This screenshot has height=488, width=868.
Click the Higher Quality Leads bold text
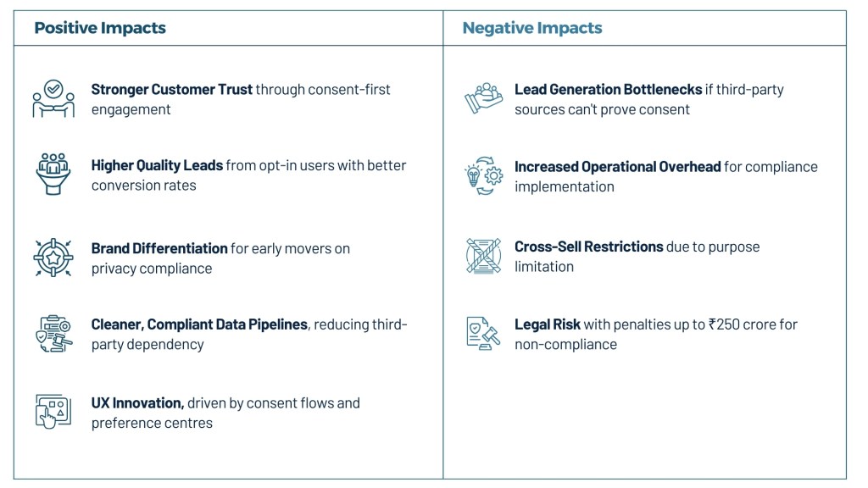pyautogui.click(x=157, y=165)
